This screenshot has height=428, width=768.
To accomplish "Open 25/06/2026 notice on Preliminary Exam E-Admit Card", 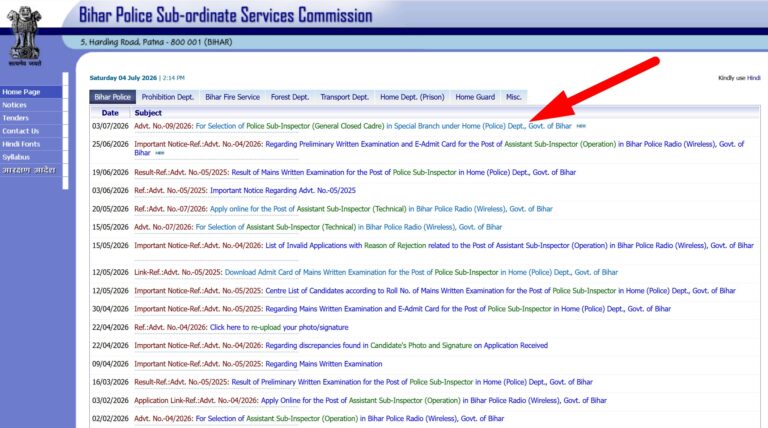I will pos(439,148).
